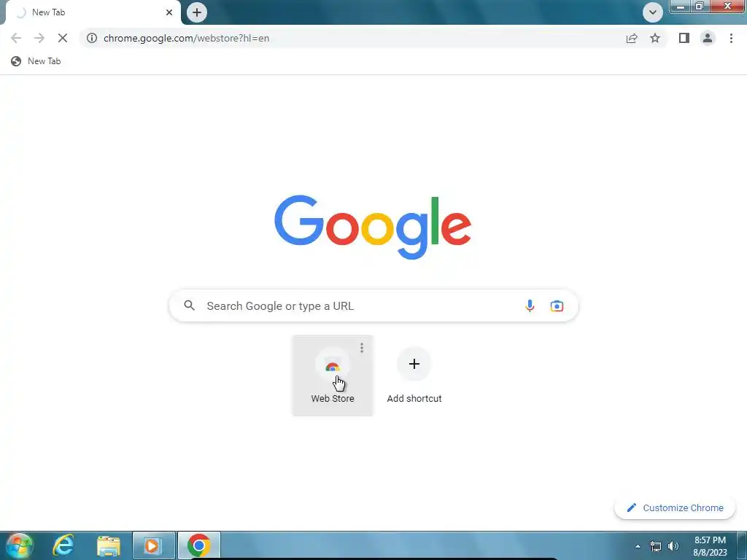747x560 pixels.
Task: Open the side panel
Action: [684, 38]
